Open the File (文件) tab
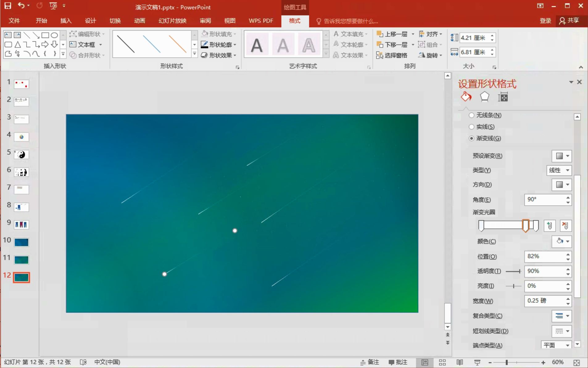This screenshot has height=368, width=588. pyautogui.click(x=14, y=21)
